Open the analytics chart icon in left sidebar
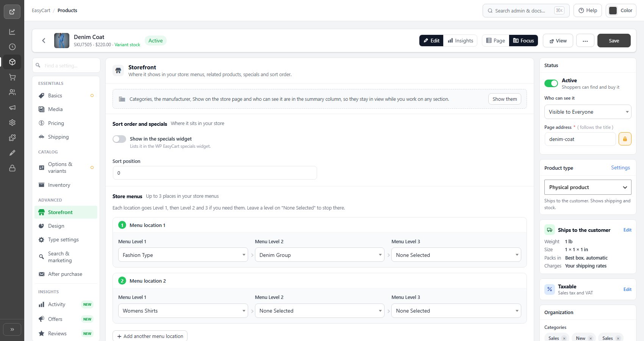This screenshot has height=341, width=644. tap(12, 32)
